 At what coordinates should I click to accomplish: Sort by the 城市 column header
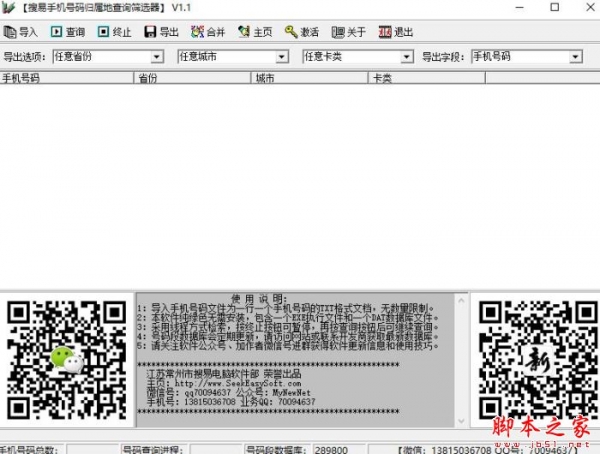pos(310,78)
